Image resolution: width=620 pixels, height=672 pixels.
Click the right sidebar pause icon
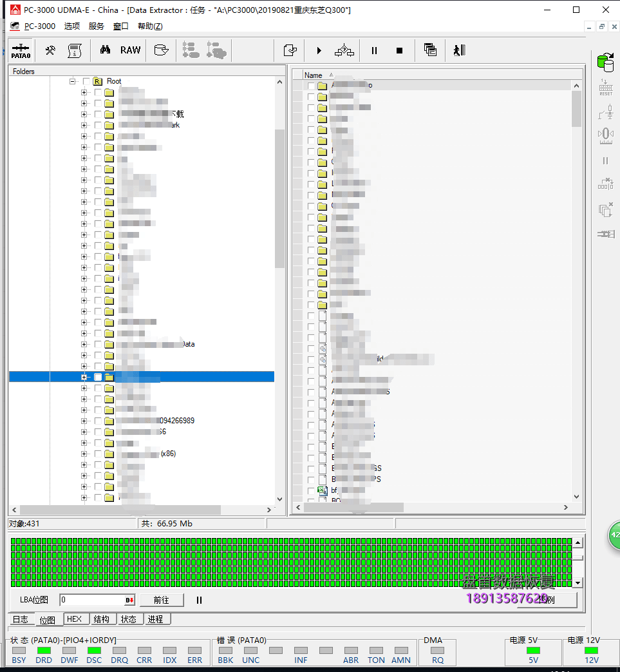click(x=605, y=160)
